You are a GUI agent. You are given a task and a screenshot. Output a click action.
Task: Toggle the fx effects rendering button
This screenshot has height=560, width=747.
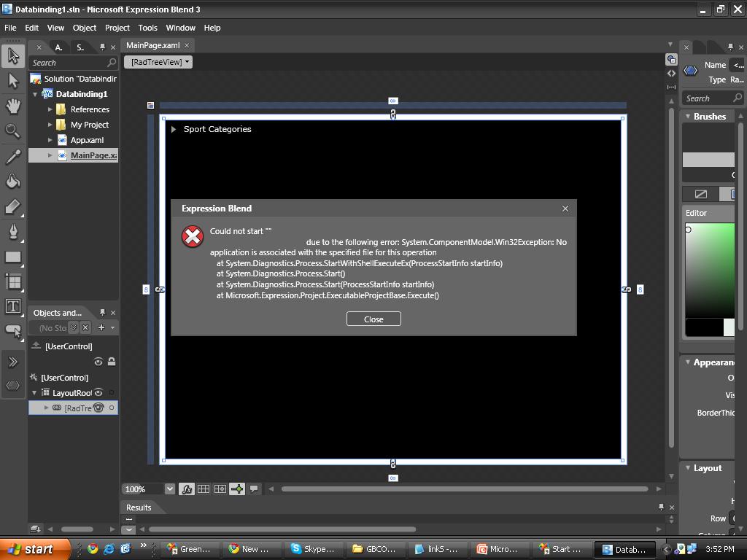187,489
